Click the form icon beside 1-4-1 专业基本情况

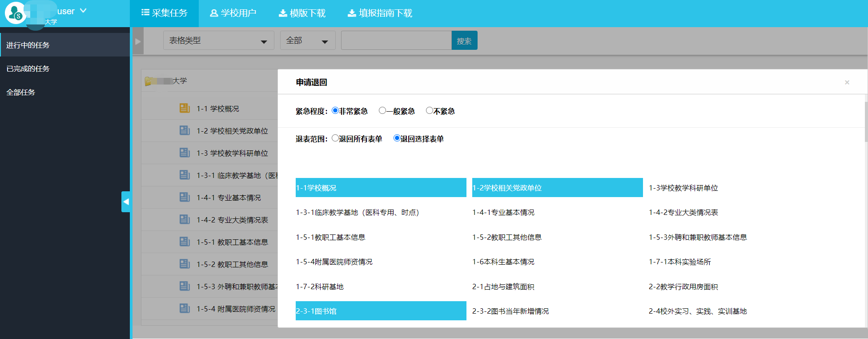coord(185,197)
